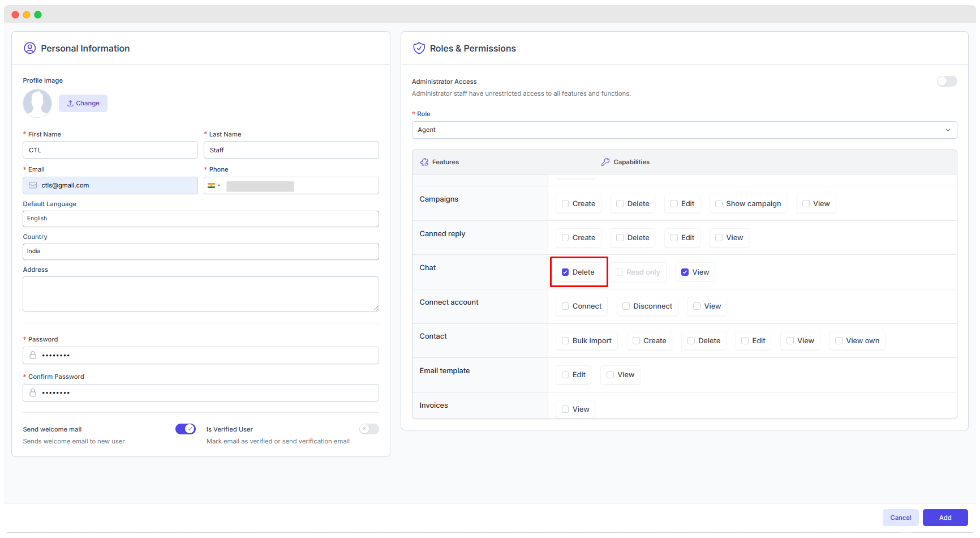
Task: Check Campaigns View checkbox
Action: click(806, 204)
